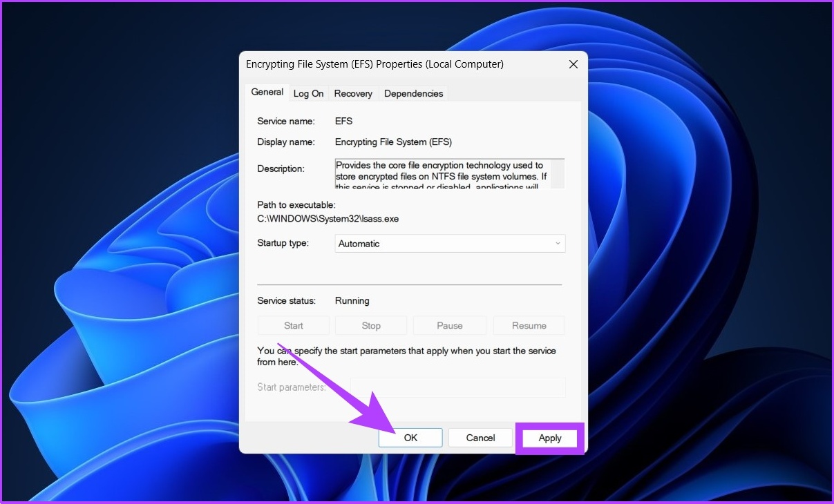Switch to the General tab

267,92
